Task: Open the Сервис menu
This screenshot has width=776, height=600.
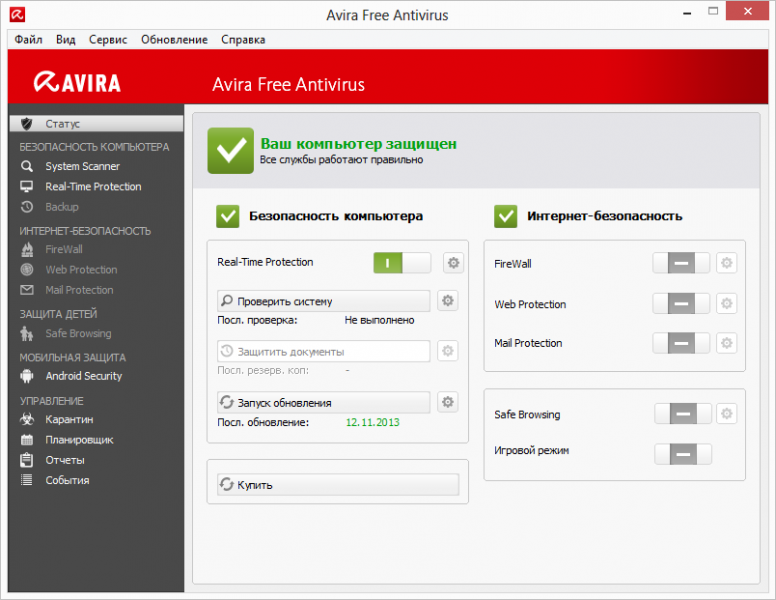Action: click(x=108, y=40)
